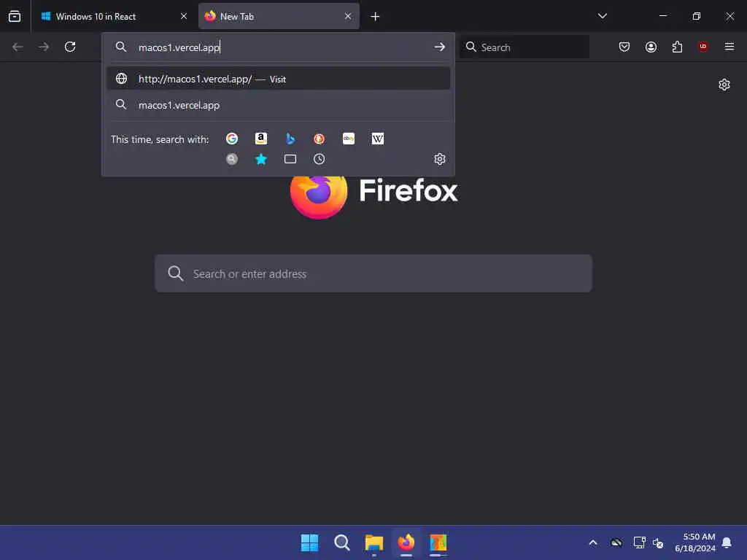Click Firefox icon in taskbar

point(406,542)
